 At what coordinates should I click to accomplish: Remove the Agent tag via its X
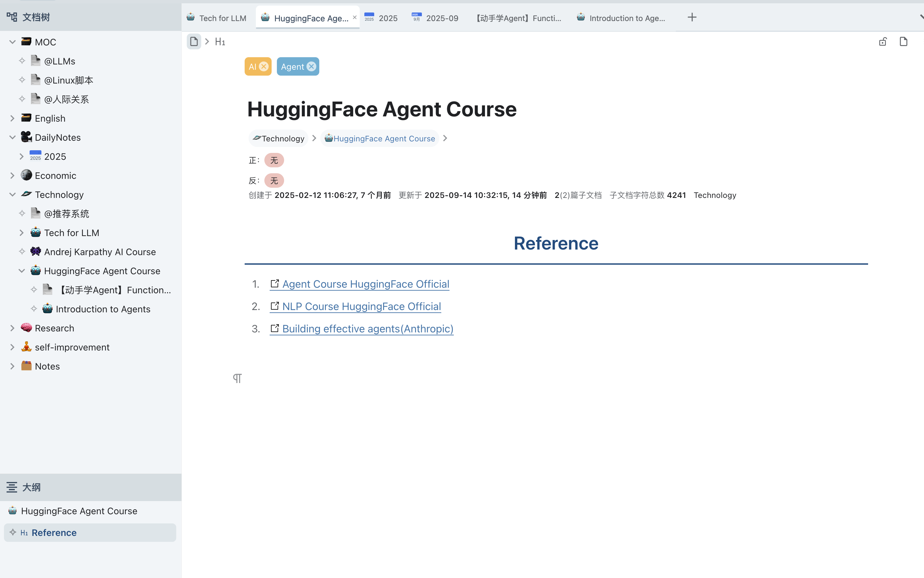tap(311, 66)
